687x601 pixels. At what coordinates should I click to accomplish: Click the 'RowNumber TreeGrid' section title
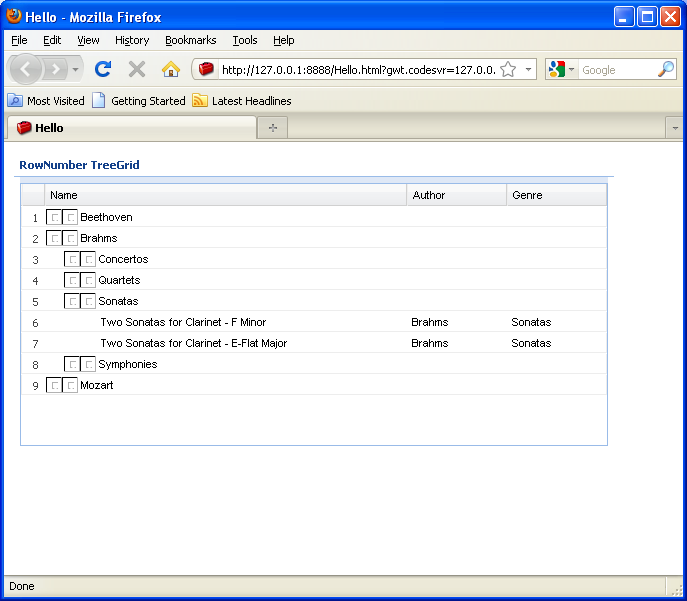79,165
